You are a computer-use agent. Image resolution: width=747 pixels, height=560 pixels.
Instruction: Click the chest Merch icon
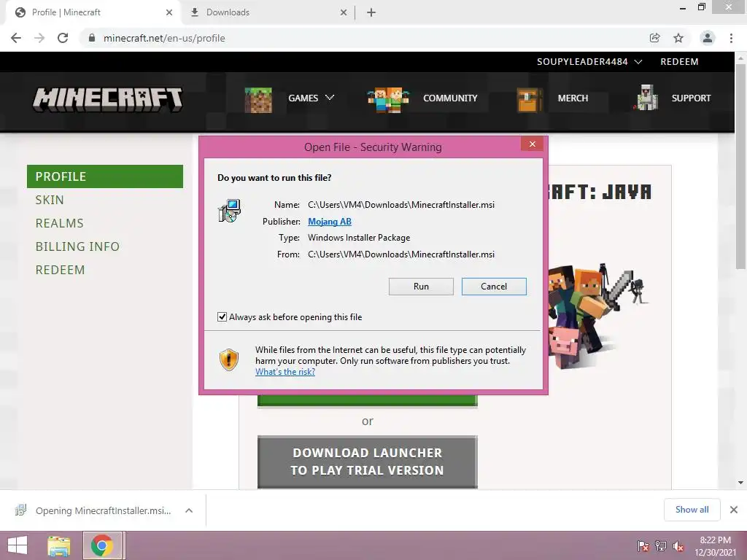pyautogui.click(x=530, y=100)
